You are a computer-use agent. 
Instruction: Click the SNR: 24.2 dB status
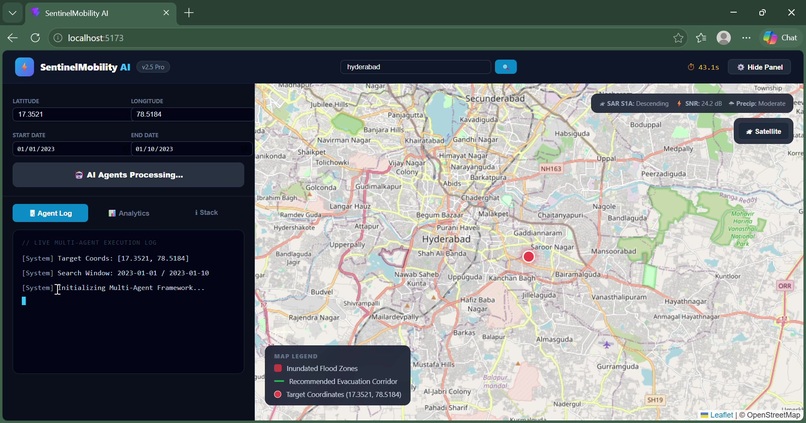[699, 103]
